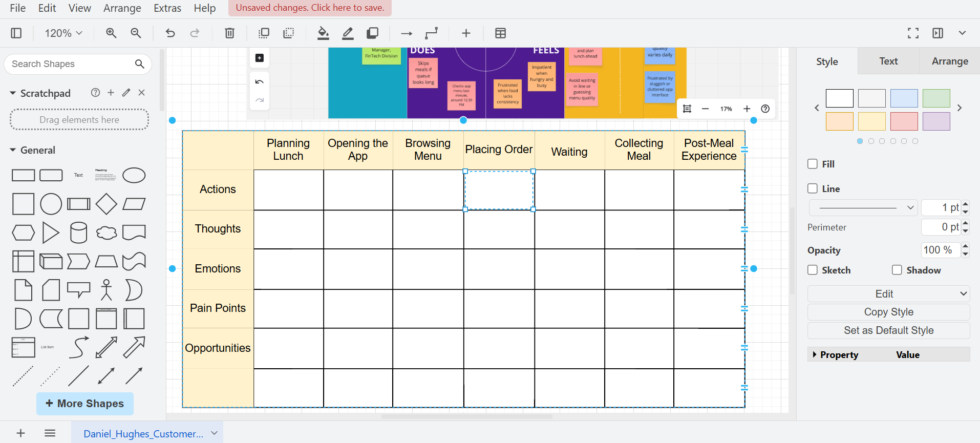Image resolution: width=980 pixels, height=443 pixels.
Task: Switch to the Text tab
Action: (888, 61)
